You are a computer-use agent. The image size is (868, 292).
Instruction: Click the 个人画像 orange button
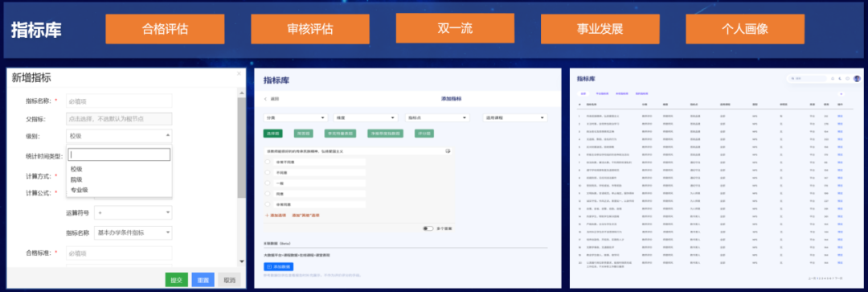[745, 30]
